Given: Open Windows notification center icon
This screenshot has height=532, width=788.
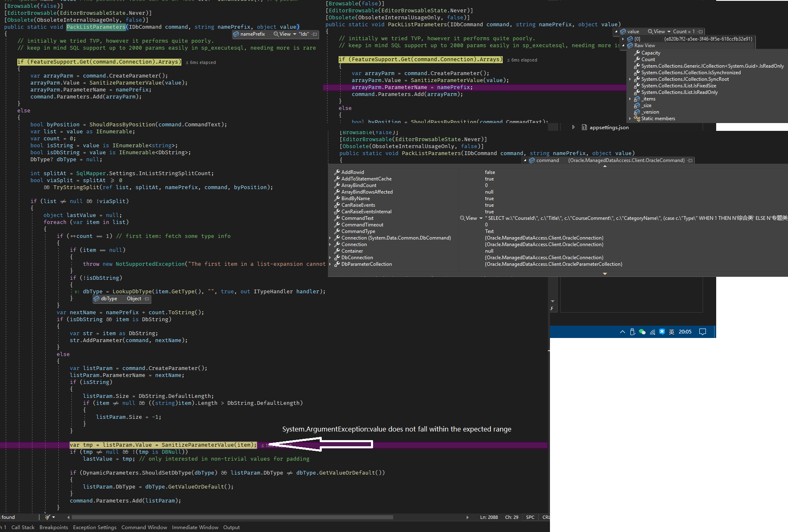Looking at the screenshot, I should [703, 332].
